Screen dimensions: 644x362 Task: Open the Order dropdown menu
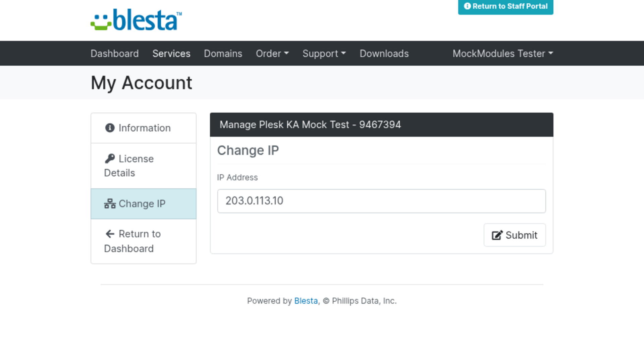(x=272, y=53)
